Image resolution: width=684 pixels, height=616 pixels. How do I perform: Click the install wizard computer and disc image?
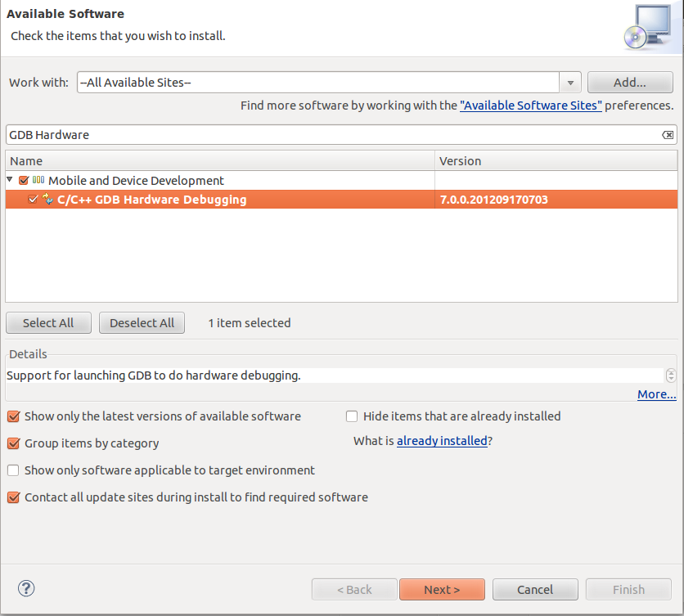(649, 26)
